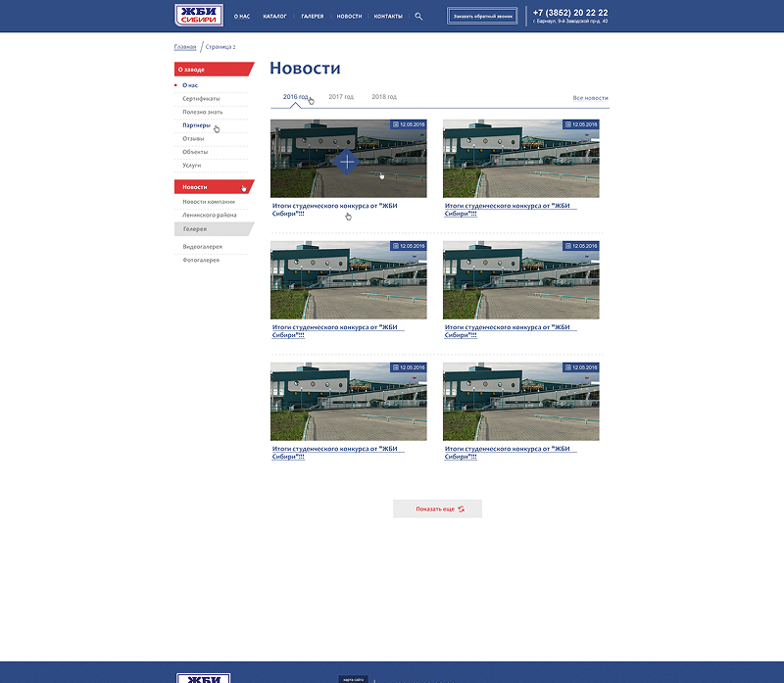This screenshot has width=784, height=683.
Task: Click the plus icon on first news image
Action: click(347, 161)
